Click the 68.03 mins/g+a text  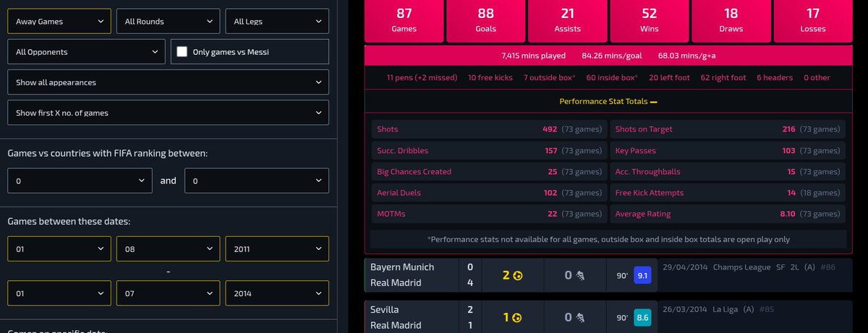point(686,55)
